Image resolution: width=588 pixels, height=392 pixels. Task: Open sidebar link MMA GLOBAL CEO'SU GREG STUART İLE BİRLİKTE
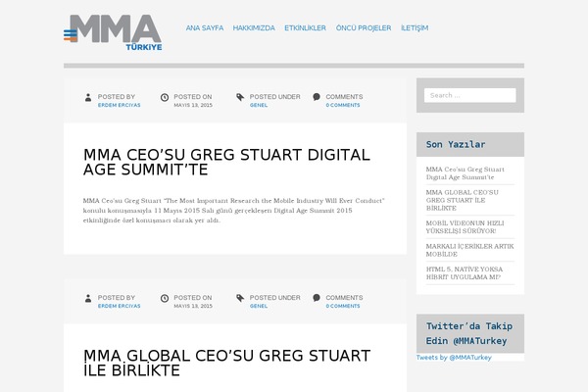pyautogui.click(x=462, y=200)
